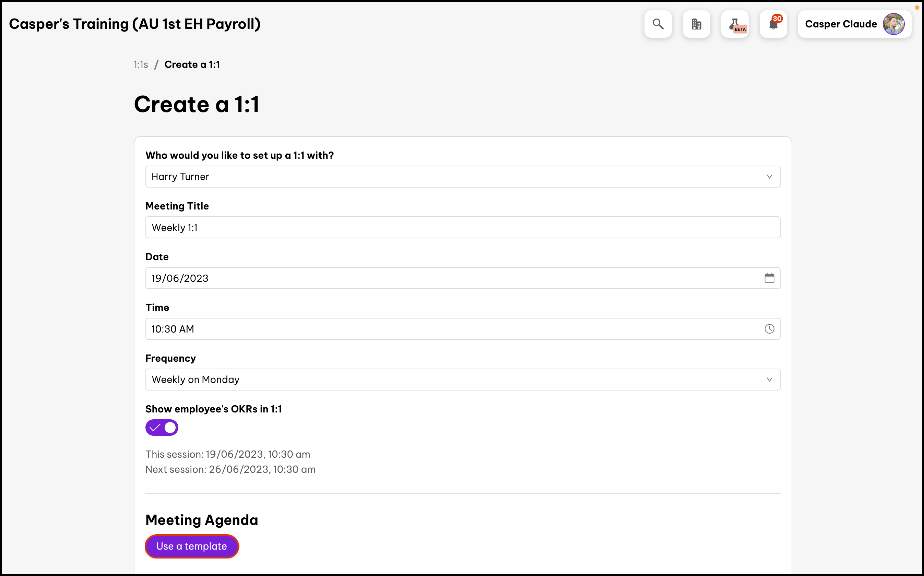Viewport: 924px width, 576px height.
Task: Open notifications bell with 30 badge
Action: [773, 24]
